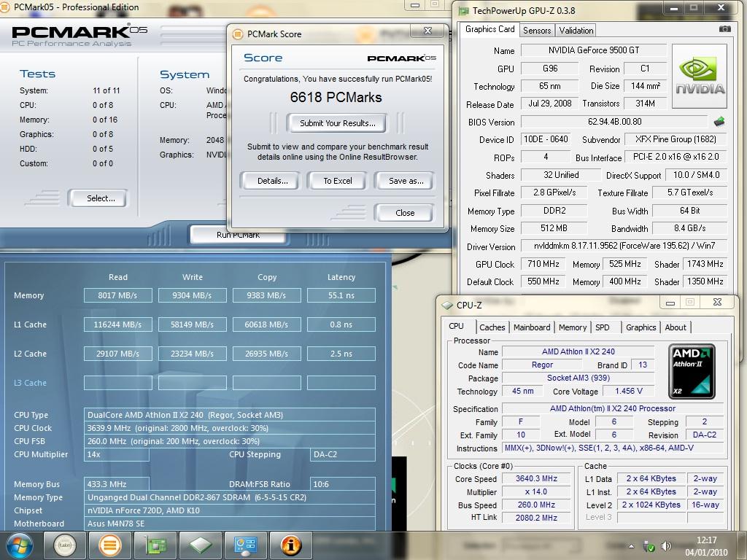Screen dimensions: 747x560
Task: Click the DRAM:FSB Ratio 10:6 value
Action: pyautogui.click(x=343, y=484)
